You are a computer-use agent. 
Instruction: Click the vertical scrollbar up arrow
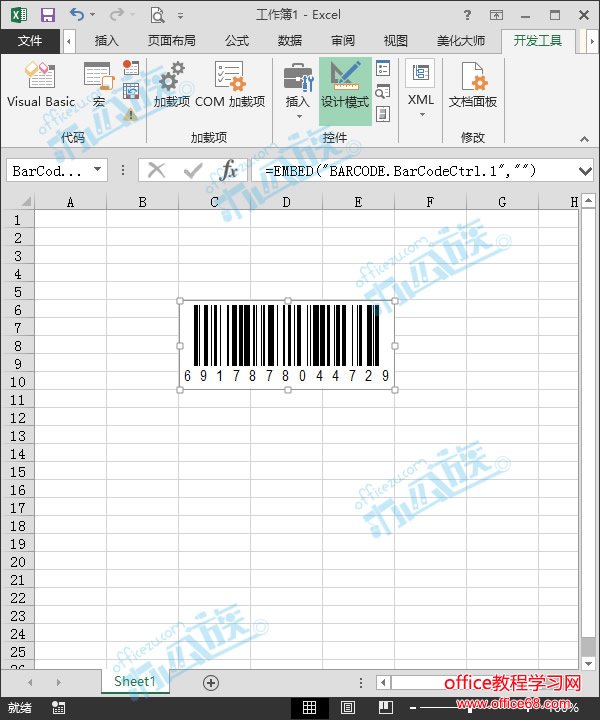(x=589, y=201)
